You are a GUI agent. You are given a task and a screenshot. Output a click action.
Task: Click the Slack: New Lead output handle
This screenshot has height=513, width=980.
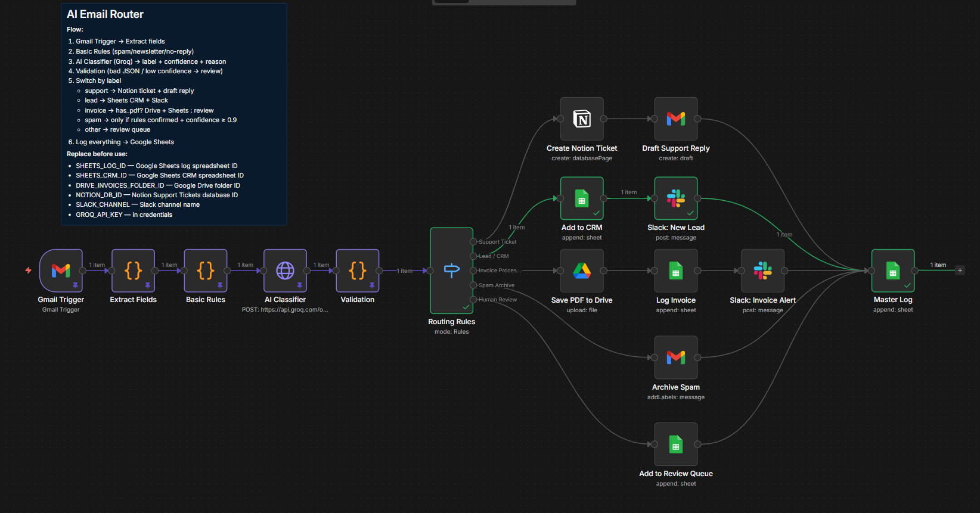click(x=698, y=198)
